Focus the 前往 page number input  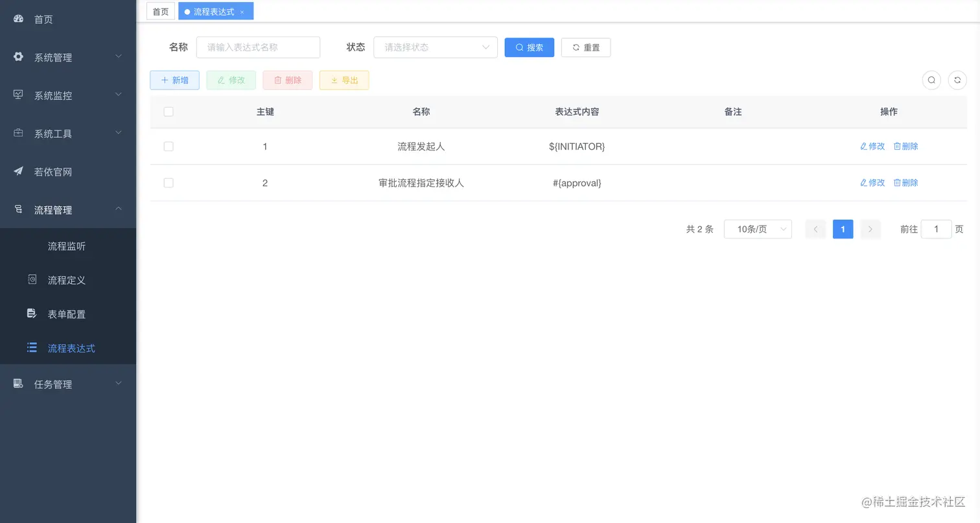[x=936, y=229]
